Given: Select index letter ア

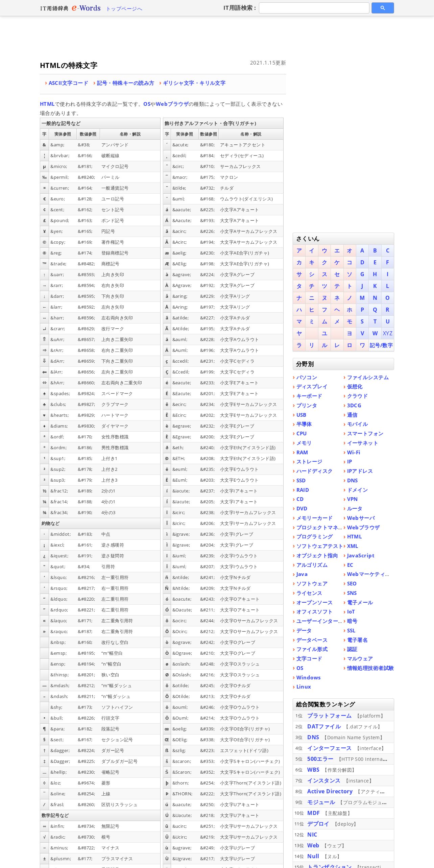Looking at the screenshot, I should (x=299, y=250).
